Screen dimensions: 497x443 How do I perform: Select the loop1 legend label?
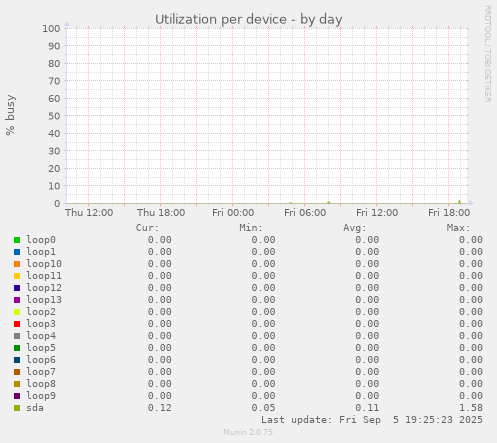[41, 252]
